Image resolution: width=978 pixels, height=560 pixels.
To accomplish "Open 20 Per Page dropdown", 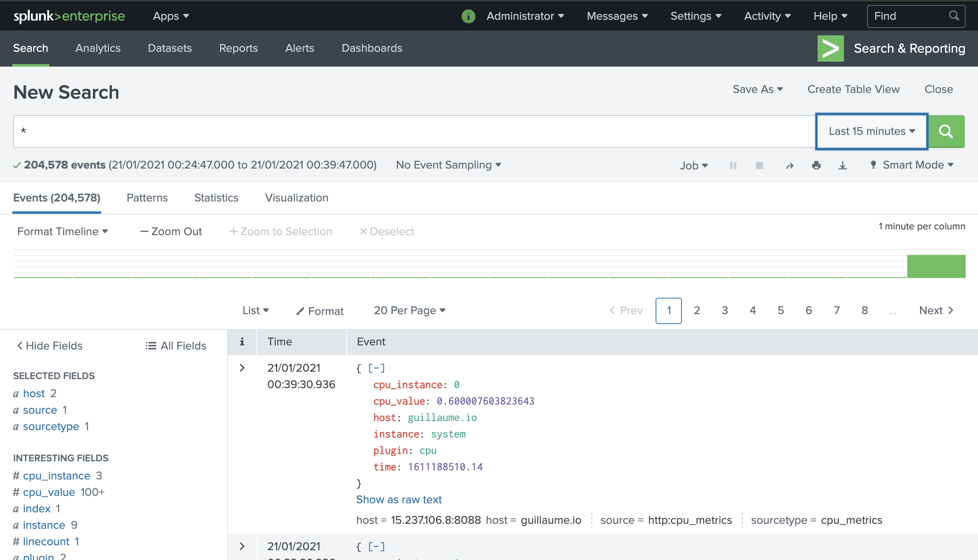I will coord(410,310).
